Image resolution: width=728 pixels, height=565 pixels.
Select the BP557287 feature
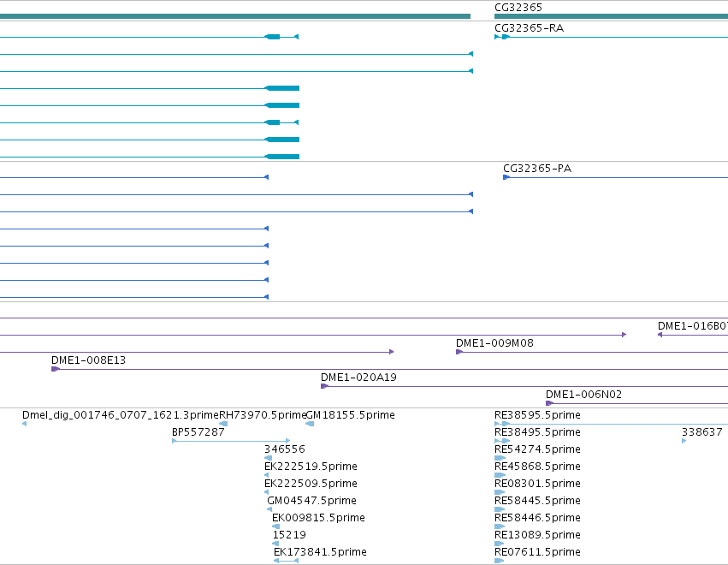coord(198,432)
